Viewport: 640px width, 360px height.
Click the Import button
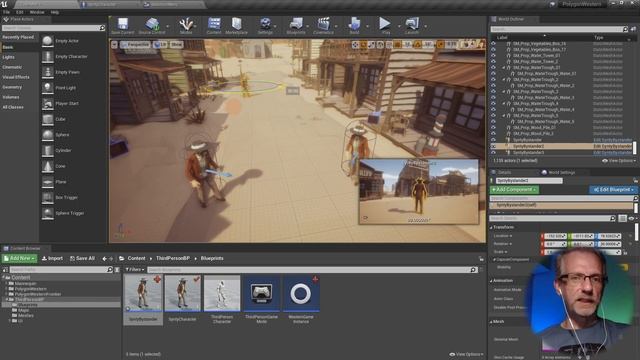pos(52,258)
